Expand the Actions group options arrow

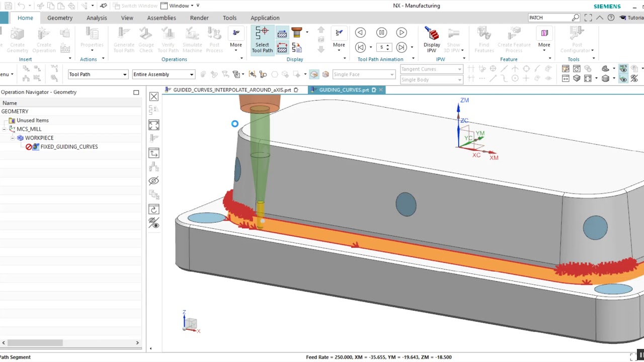103,59
